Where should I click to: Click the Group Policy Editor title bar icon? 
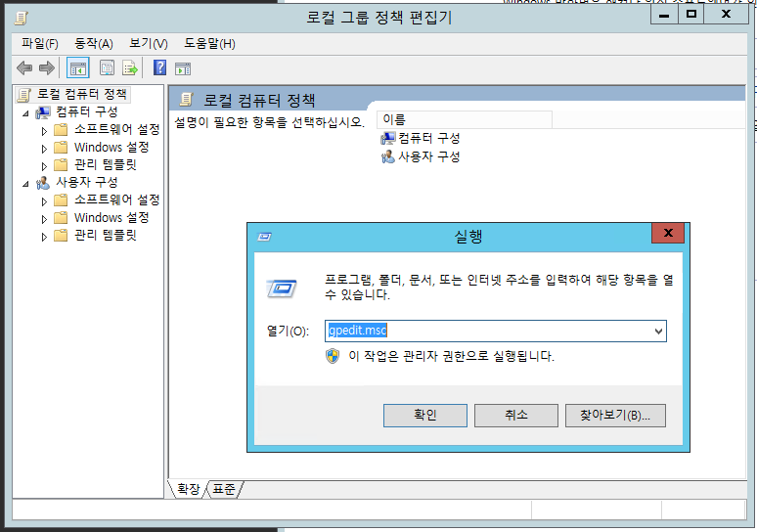[x=22, y=19]
